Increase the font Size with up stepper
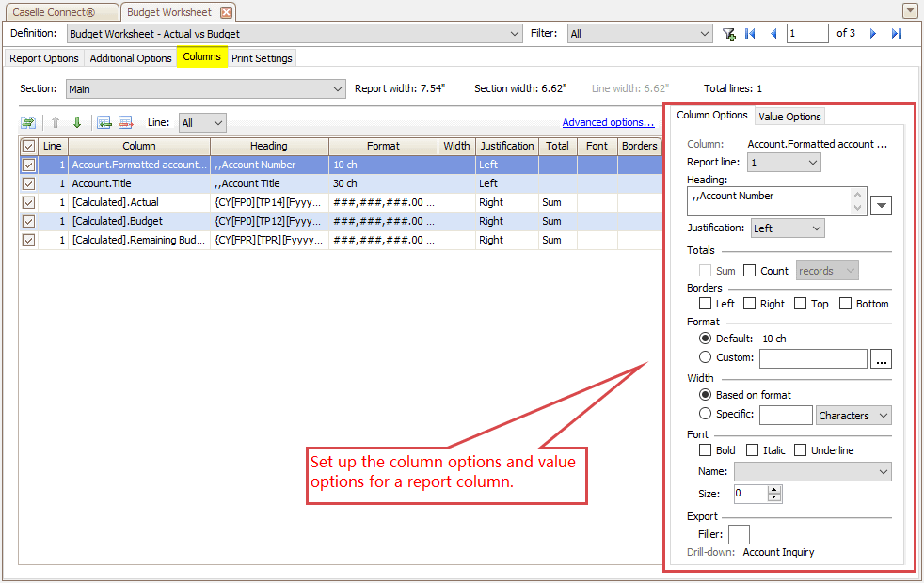The image size is (924, 583). [774, 490]
